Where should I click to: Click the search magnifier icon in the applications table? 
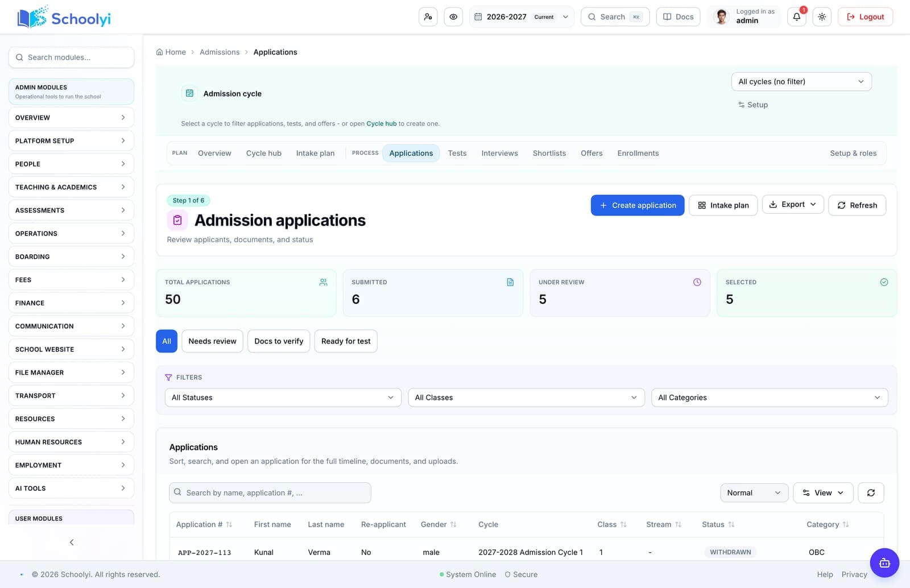pos(177,492)
